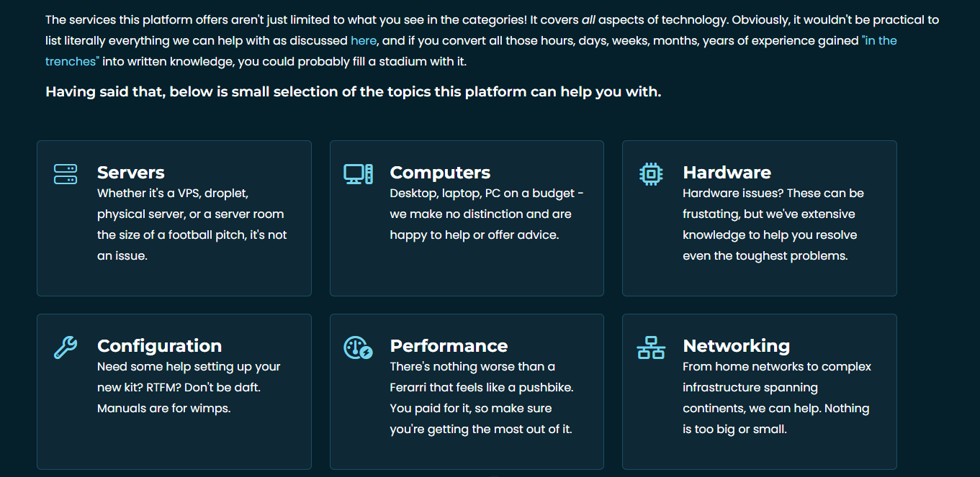Select the Networking card heading

[736, 346]
